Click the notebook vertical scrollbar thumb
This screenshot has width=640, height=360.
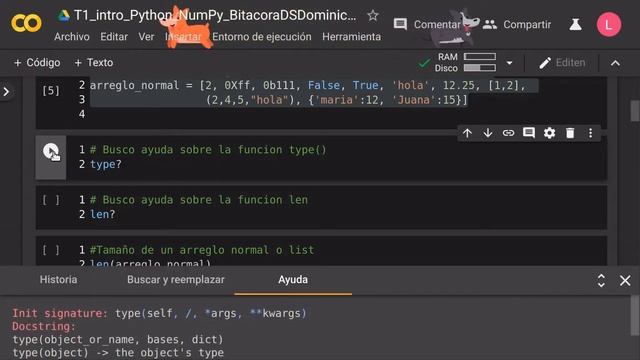point(635,111)
